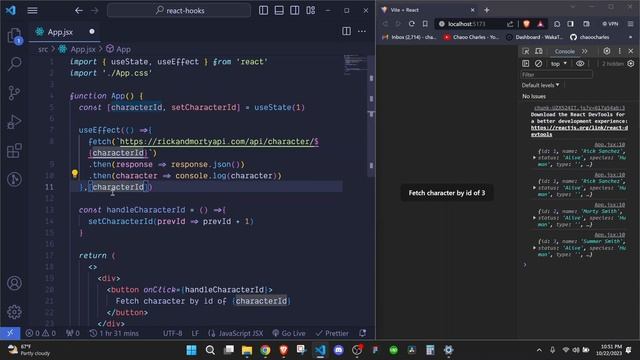Expand more DevTools tabs chevron
The height and width of the screenshot is (360, 640).
point(584,51)
